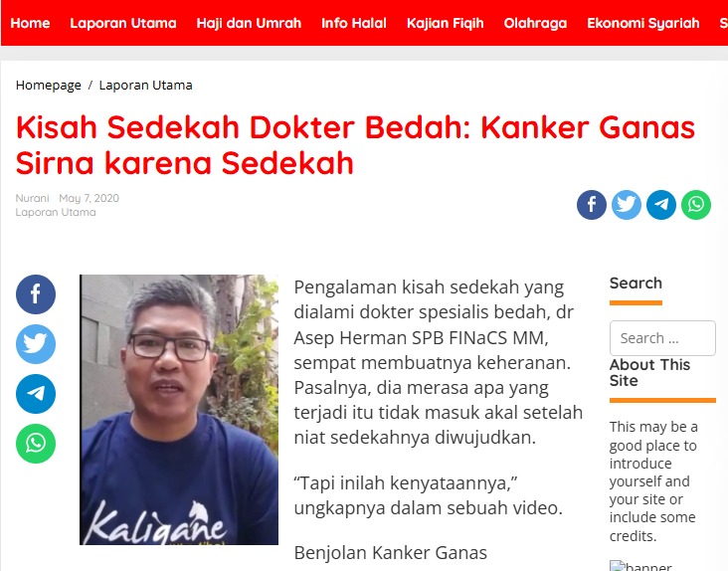Share on Facebook via top header icon
The image size is (728, 571).
pyautogui.click(x=592, y=205)
